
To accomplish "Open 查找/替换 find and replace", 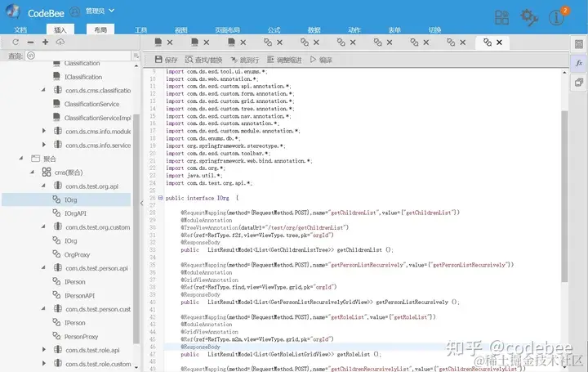I will (203, 60).
